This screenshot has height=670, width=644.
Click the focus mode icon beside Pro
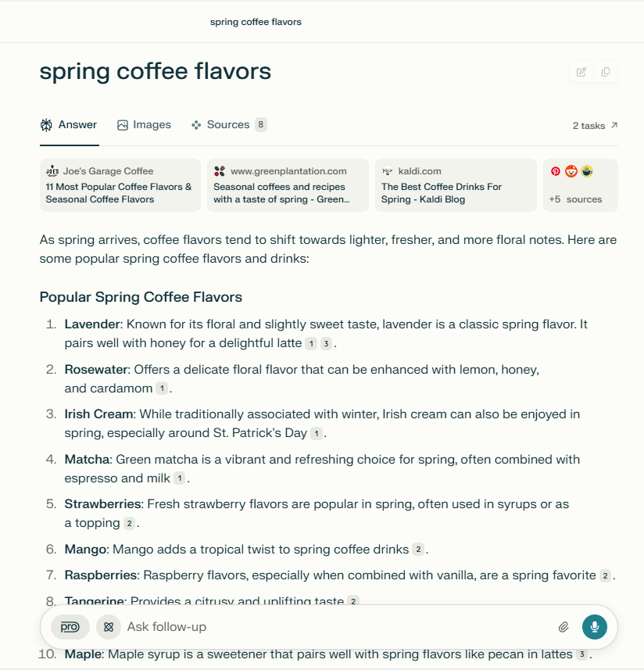109,627
